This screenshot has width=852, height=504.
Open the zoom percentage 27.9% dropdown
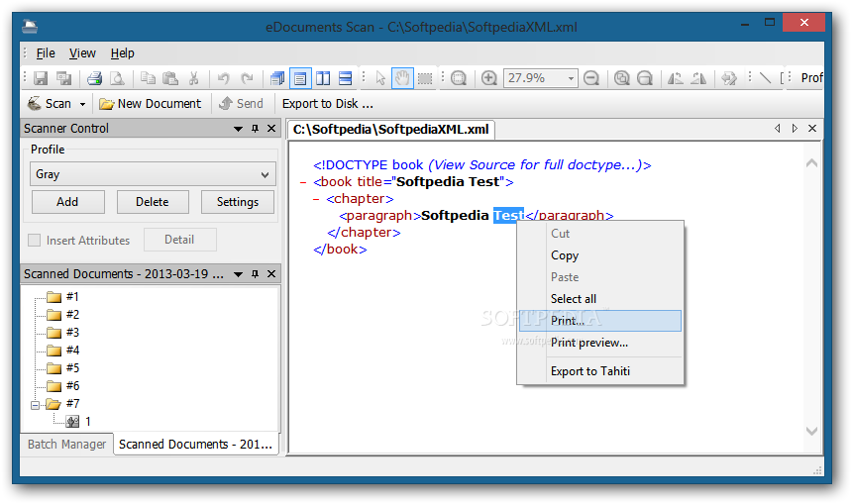point(571,78)
